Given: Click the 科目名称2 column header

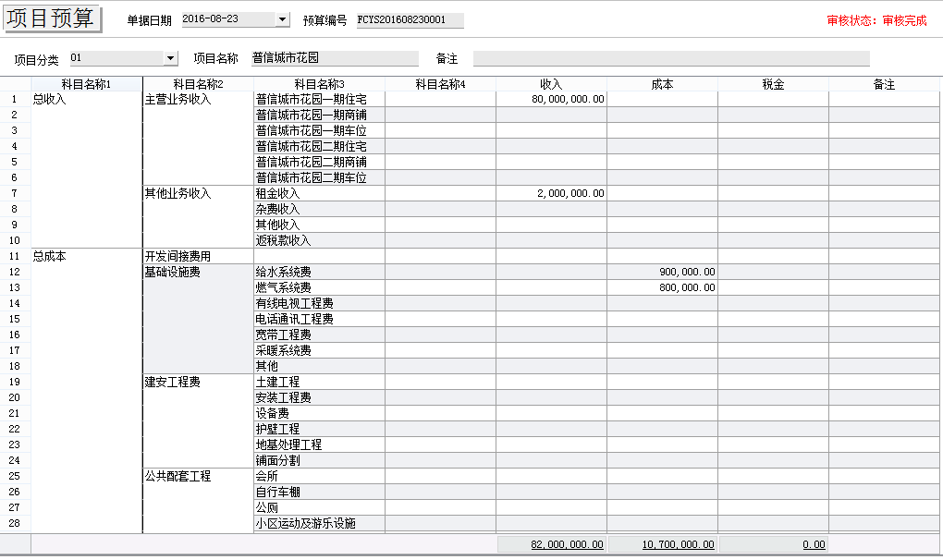Looking at the screenshot, I should point(199,84).
